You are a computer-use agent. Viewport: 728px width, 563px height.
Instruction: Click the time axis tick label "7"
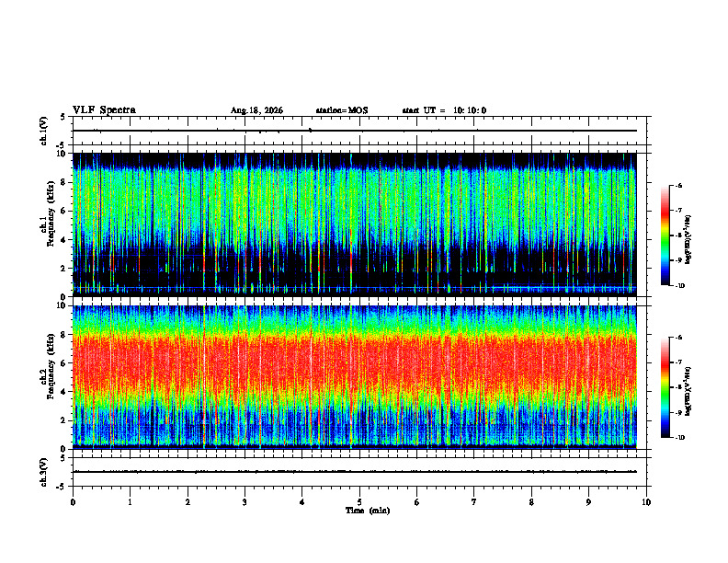pyautogui.click(x=474, y=502)
